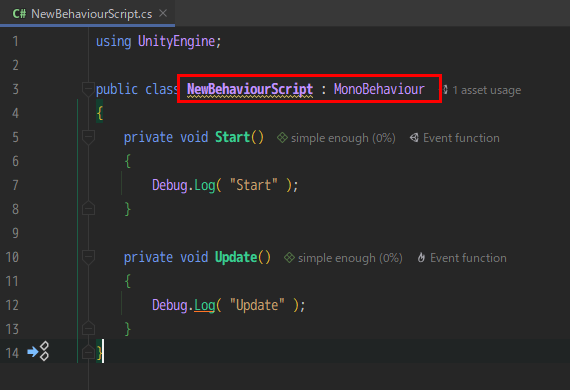Click the flame icon beside Update's Event function

pos(421,258)
